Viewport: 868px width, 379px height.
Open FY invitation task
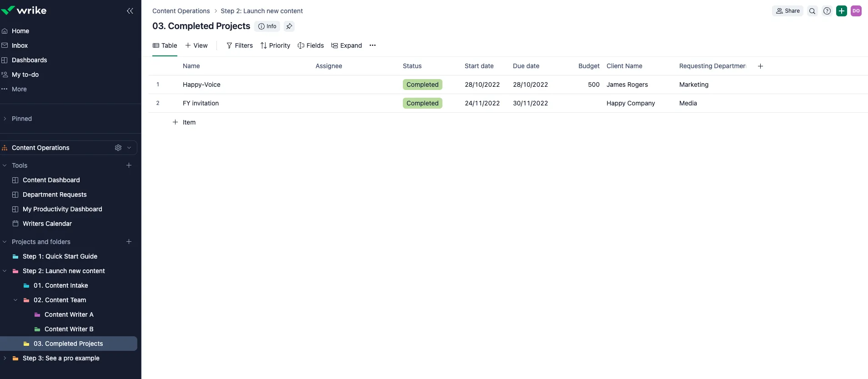(x=201, y=103)
